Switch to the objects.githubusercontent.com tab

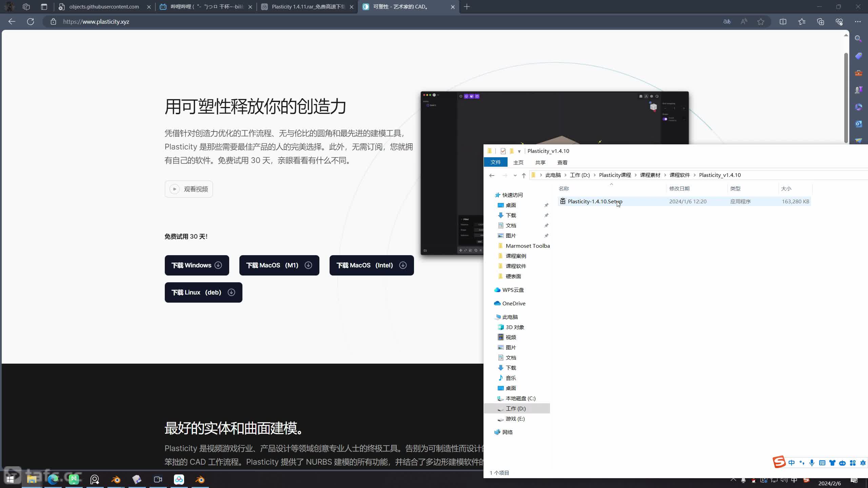104,7
